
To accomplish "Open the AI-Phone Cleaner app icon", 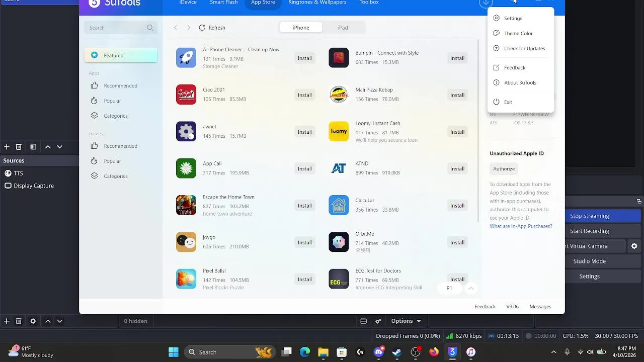I will coord(186,58).
